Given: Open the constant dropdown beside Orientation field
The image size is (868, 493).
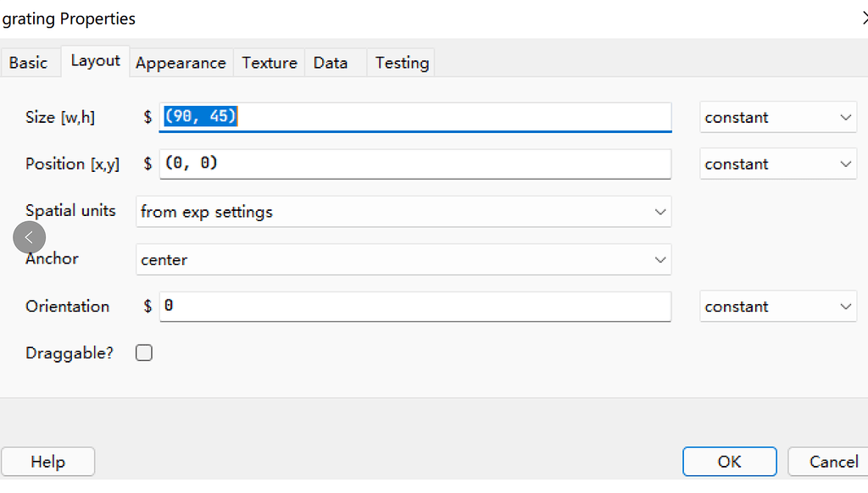Looking at the screenshot, I should click(x=776, y=306).
